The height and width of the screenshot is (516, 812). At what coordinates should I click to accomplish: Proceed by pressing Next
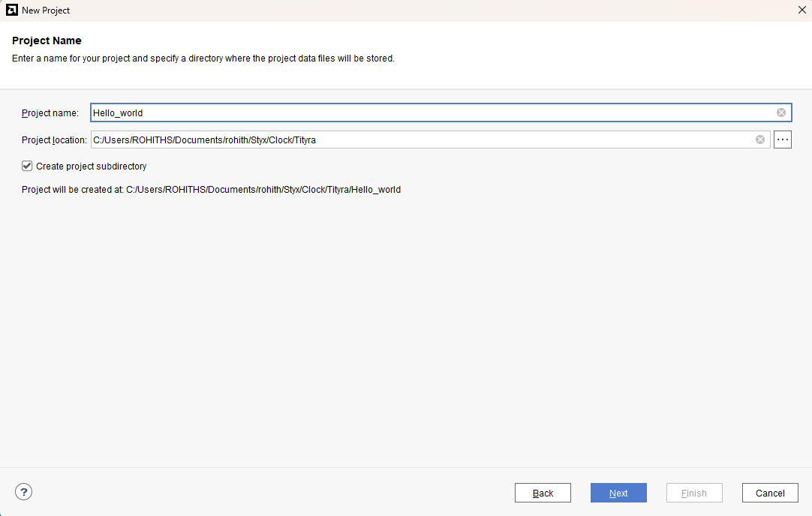618,493
